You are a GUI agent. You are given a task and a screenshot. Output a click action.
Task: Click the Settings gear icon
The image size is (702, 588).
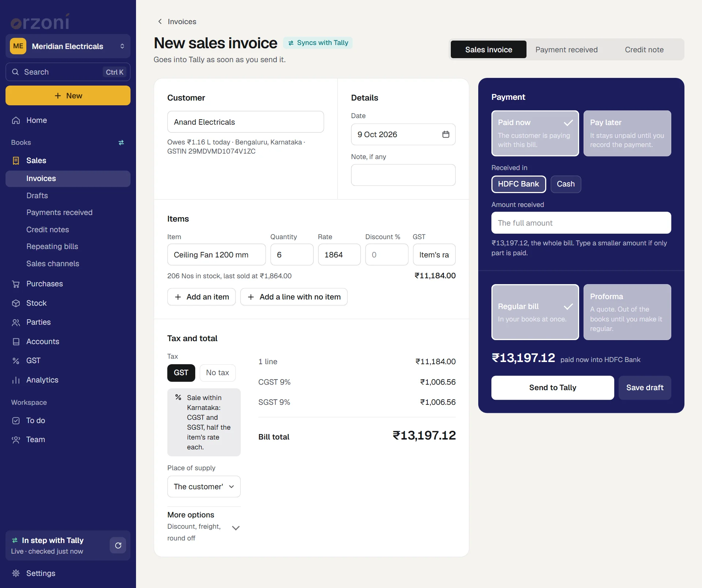point(16,573)
